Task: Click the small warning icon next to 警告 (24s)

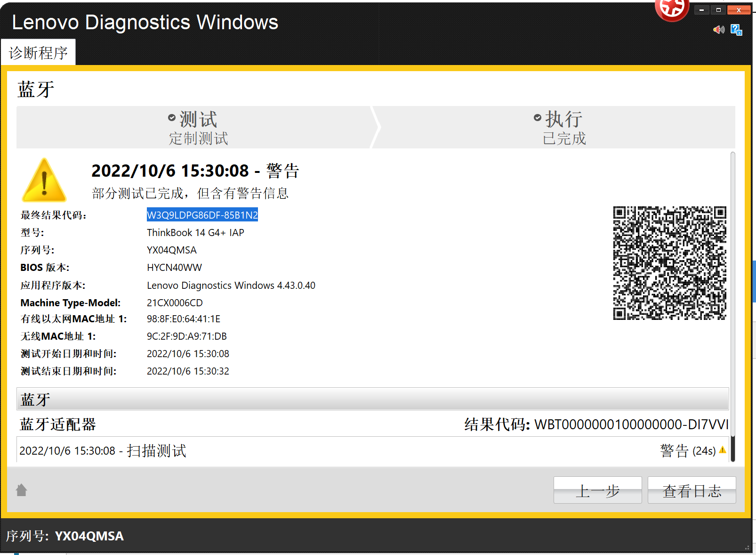Action: (x=723, y=450)
